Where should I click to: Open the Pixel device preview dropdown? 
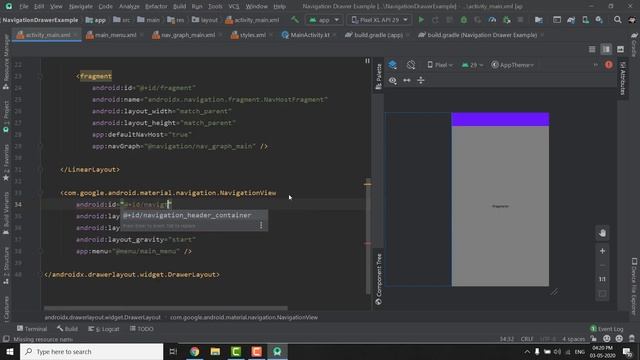[440, 65]
